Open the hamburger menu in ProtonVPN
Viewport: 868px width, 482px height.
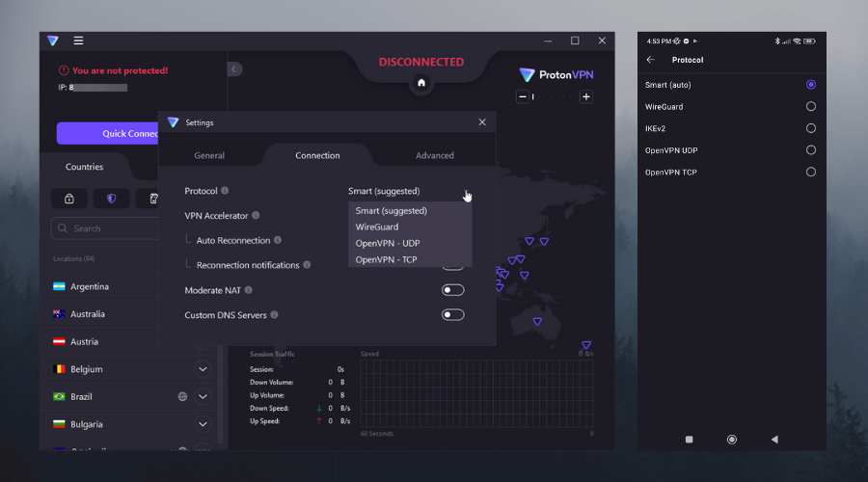coord(78,40)
